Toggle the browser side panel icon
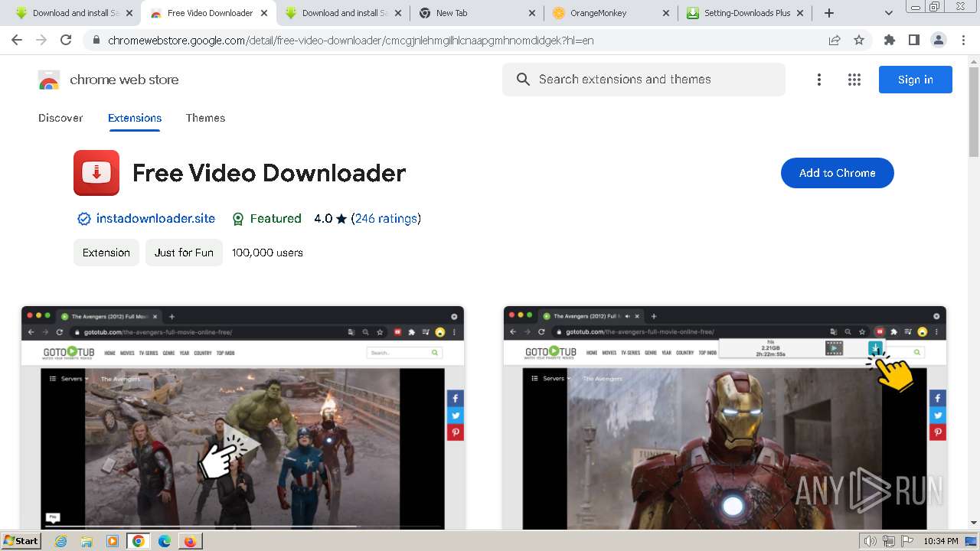This screenshot has height=551, width=980. pyautogui.click(x=913, y=40)
